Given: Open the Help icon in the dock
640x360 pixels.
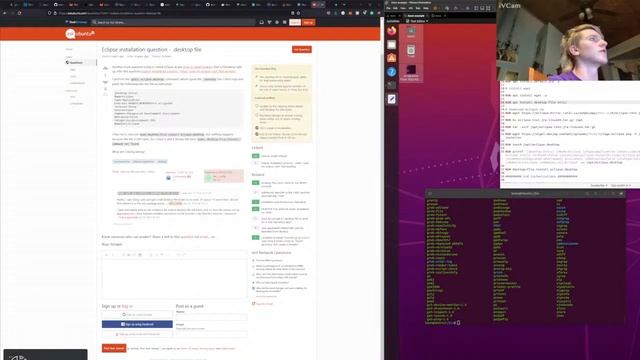Looking at the screenshot, I should tap(391, 72).
